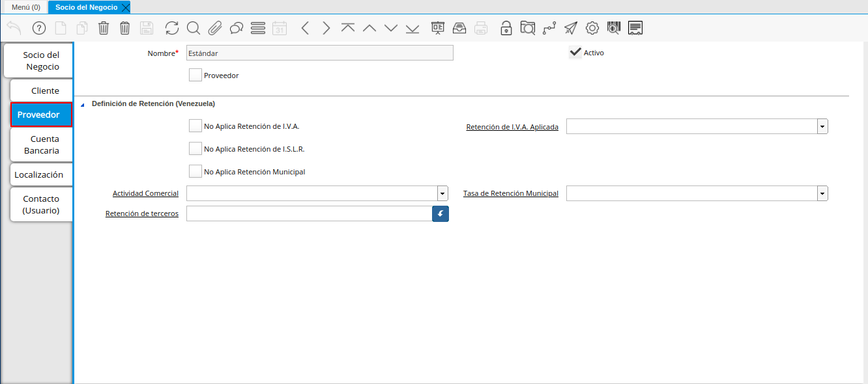The width and height of the screenshot is (868, 384).
Task: Collapse Definición de Retención (Venezuela) section
Action: 83,104
